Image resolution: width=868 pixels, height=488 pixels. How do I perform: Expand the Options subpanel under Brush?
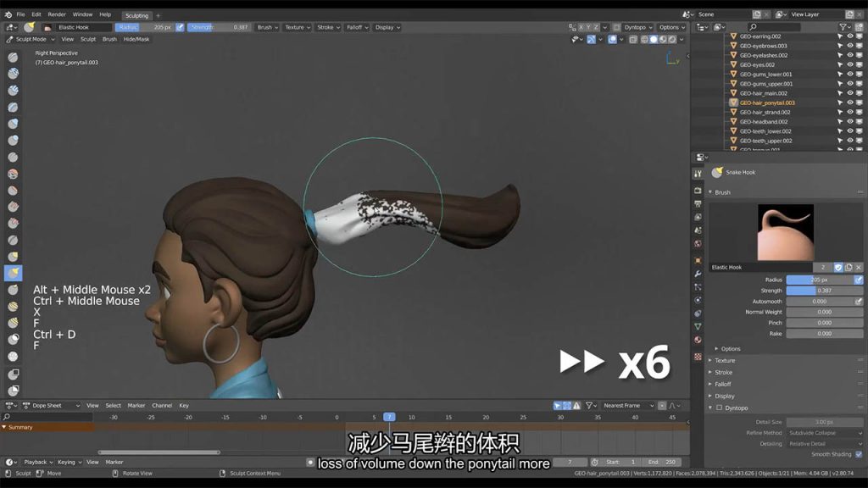730,349
